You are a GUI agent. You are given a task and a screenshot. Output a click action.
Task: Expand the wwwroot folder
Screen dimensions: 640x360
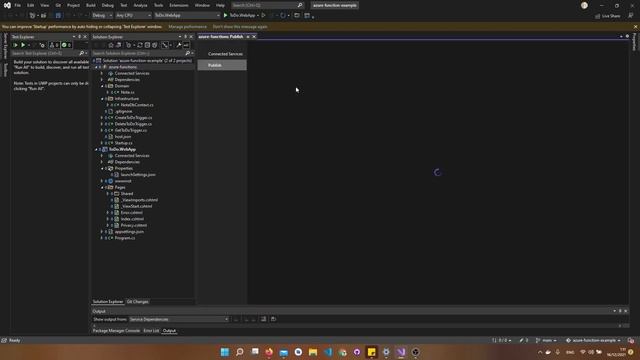[102, 181]
